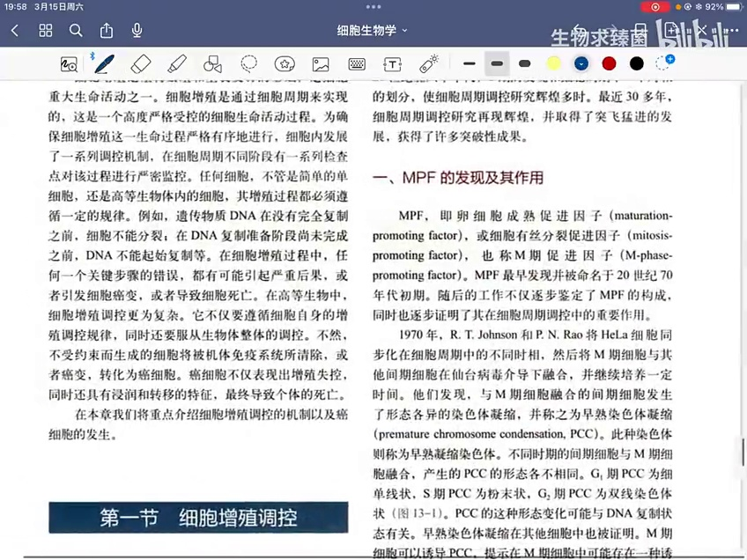Select the pen tool
The width and height of the screenshot is (747, 560).
104,63
